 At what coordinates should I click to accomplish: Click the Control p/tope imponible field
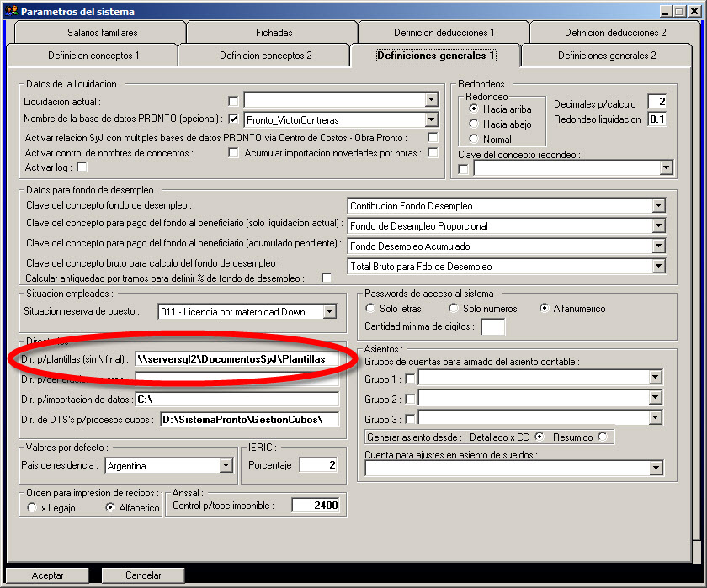pos(315,506)
